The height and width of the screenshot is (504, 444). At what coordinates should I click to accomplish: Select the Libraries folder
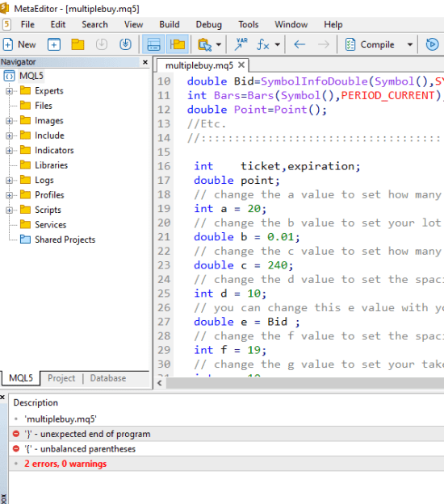point(51,165)
